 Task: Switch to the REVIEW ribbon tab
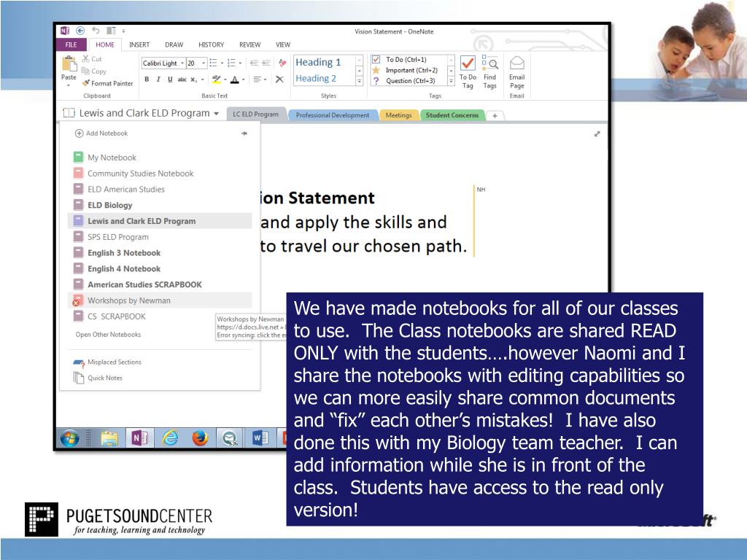coord(249,44)
